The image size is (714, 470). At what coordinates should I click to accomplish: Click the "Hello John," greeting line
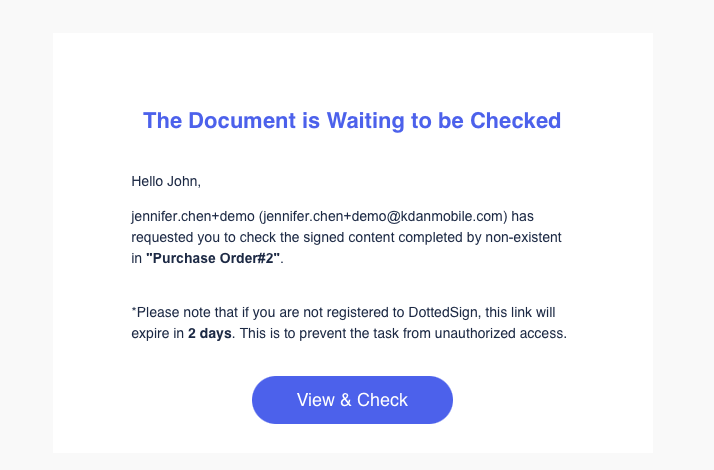click(166, 181)
